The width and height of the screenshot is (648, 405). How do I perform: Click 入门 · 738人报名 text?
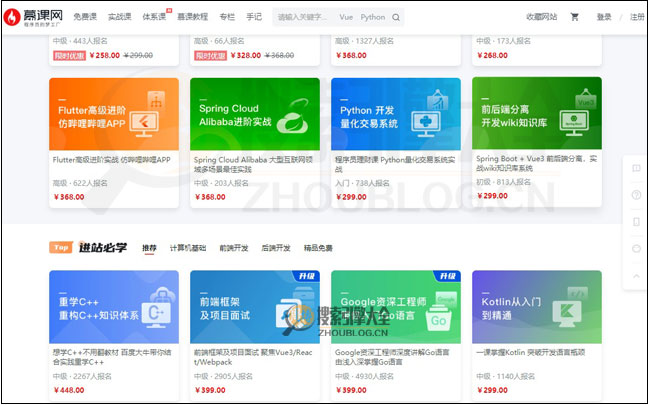[x=362, y=183]
